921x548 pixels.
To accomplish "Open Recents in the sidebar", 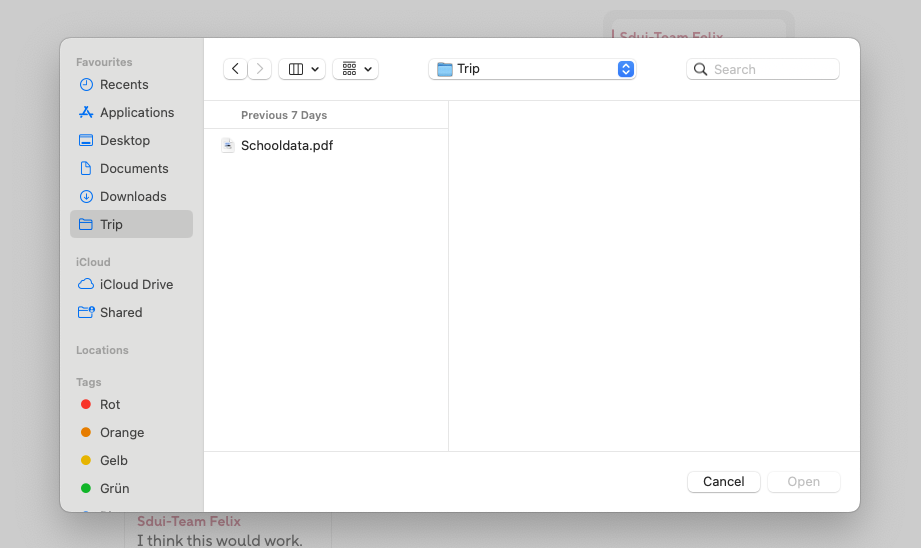I will tap(124, 85).
